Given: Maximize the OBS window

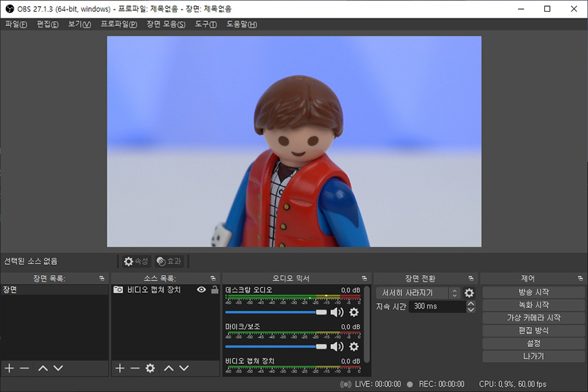Looking at the screenshot, I should [x=547, y=9].
